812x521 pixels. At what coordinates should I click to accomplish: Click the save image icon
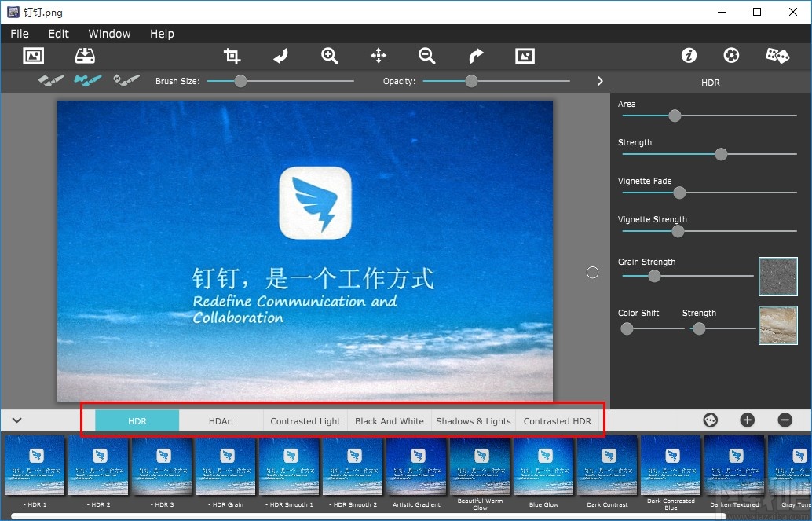[x=85, y=56]
